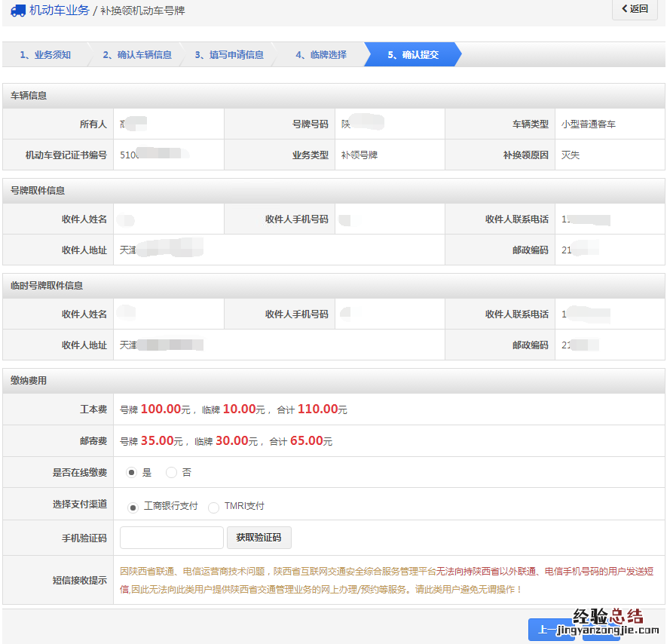This screenshot has height=644, width=670.
Task: Click the 返回 back button
Action: pos(635,9)
